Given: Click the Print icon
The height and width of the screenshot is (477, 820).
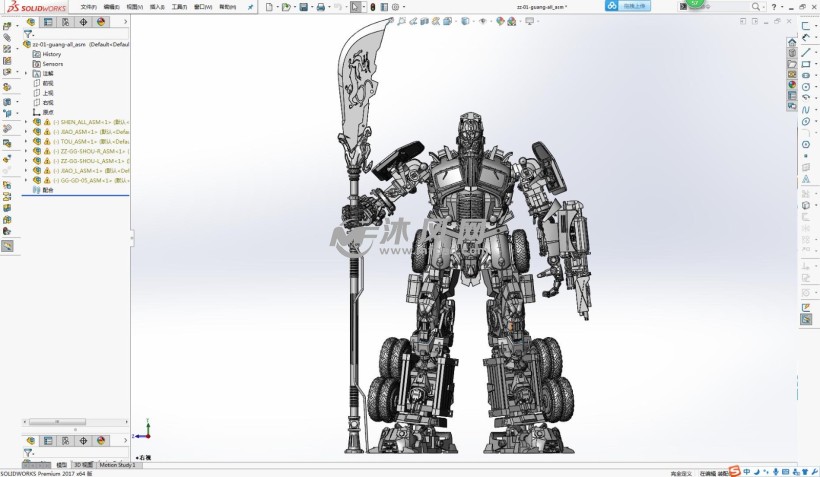Looking at the screenshot, I should 321,7.
